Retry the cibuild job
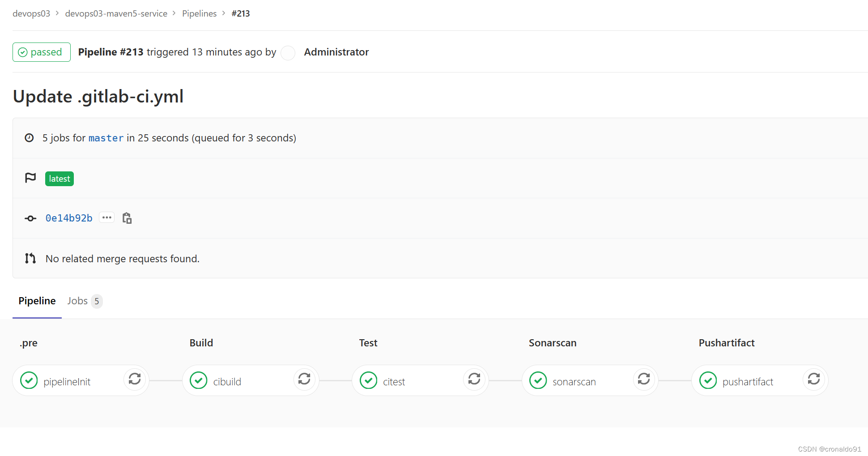Image resolution: width=868 pixels, height=456 pixels. click(304, 379)
